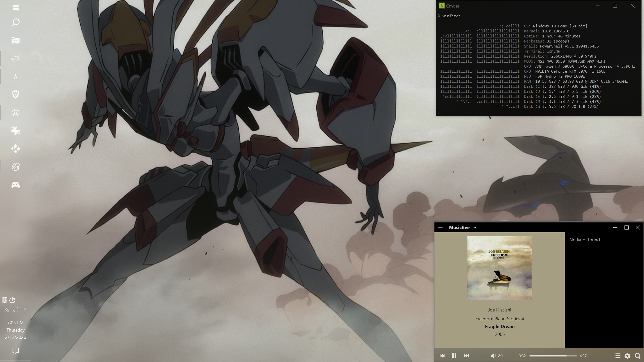Image resolution: width=644 pixels, height=362 pixels.
Task: Pause the current MusicBee track
Action: click(454, 355)
